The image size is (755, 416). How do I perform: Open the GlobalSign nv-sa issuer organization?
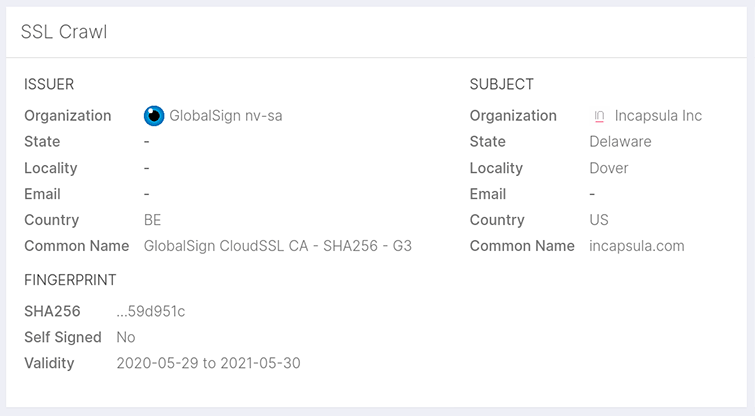click(226, 116)
